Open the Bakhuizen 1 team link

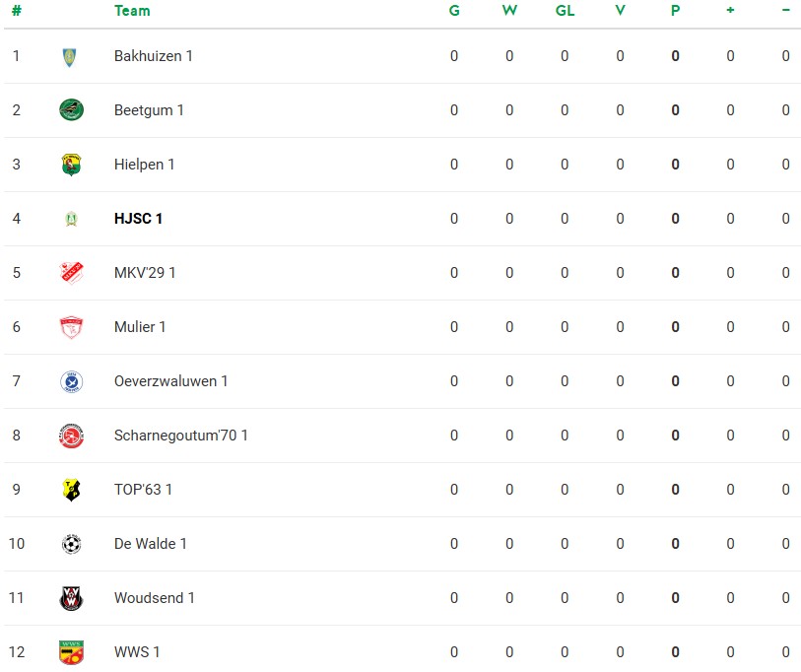tap(154, 56)
